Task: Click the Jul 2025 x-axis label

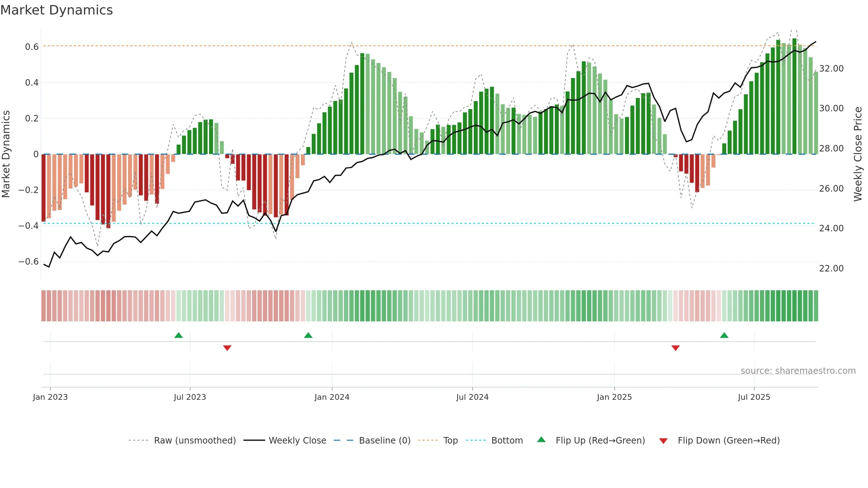Action: click(x=754, y=397)
